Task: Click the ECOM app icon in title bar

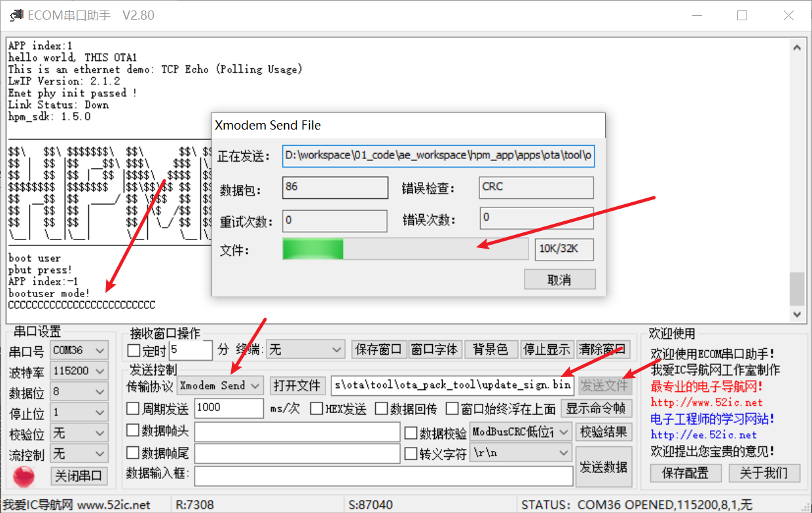Action: (x=16, y=15)
